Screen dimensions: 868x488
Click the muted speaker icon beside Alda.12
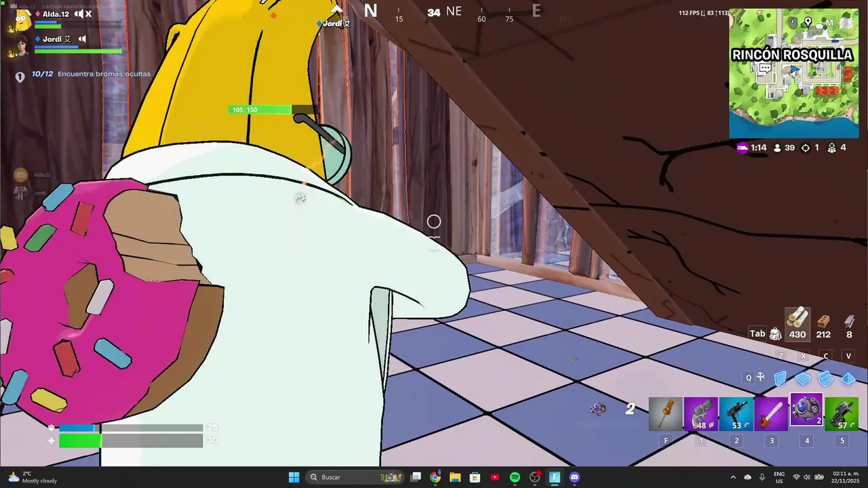pos(83,14)
